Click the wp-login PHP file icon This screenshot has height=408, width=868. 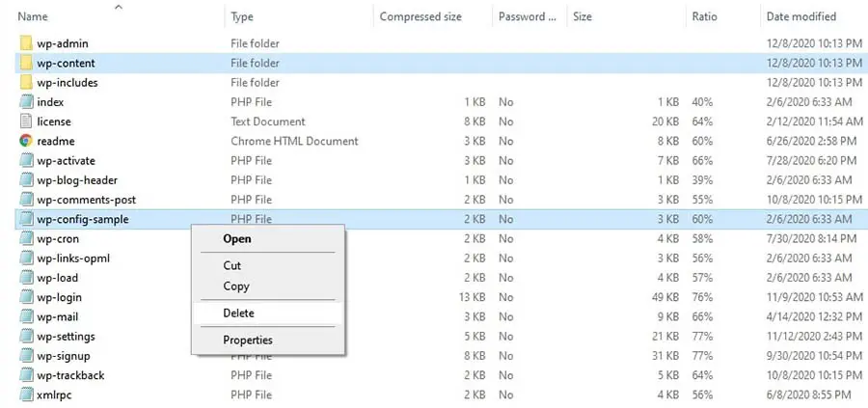click(x=26, y=297)
